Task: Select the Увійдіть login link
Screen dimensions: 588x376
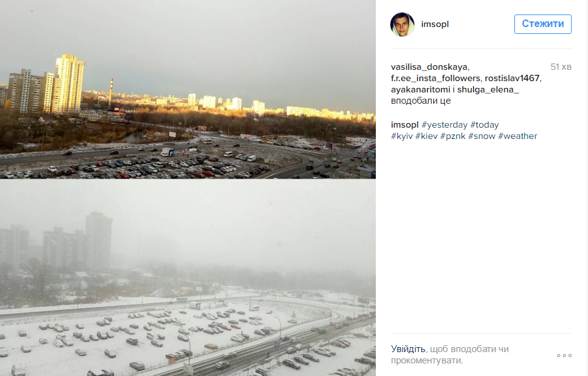Action: coord(408,349)
